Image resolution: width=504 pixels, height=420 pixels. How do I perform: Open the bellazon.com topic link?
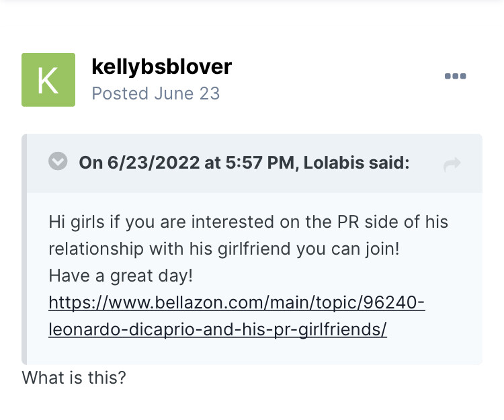point(237,303)
